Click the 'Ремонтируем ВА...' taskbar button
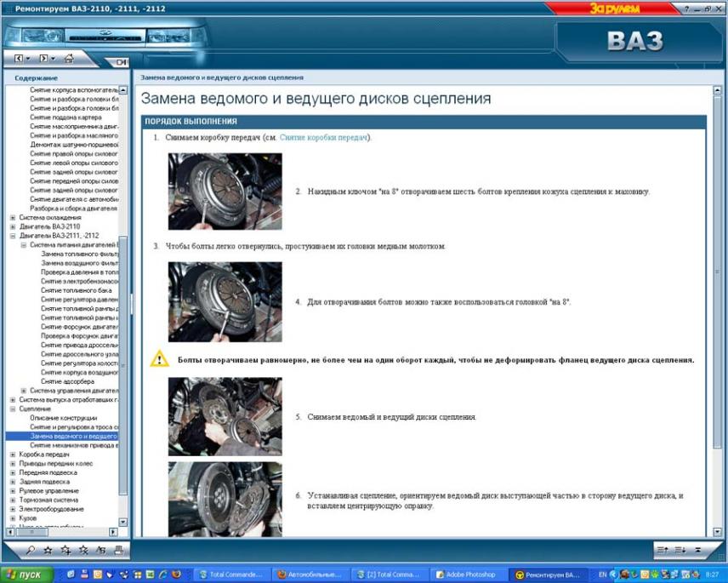 (547, 574)
